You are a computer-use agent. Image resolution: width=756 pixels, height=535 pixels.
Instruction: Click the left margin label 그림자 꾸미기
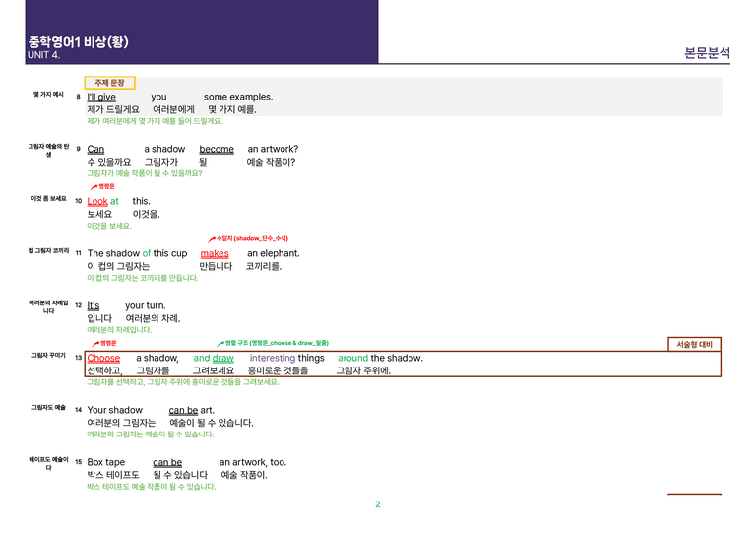[48, 356]
